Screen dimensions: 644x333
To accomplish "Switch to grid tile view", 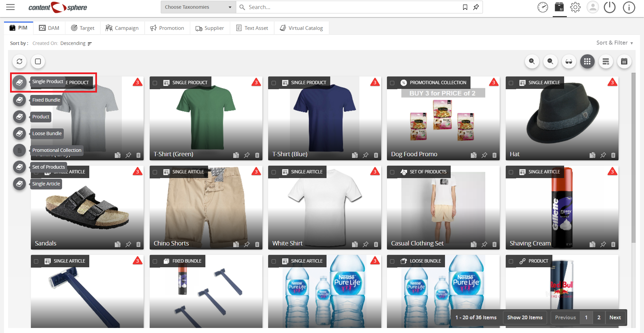I will [x=587, y=61].
